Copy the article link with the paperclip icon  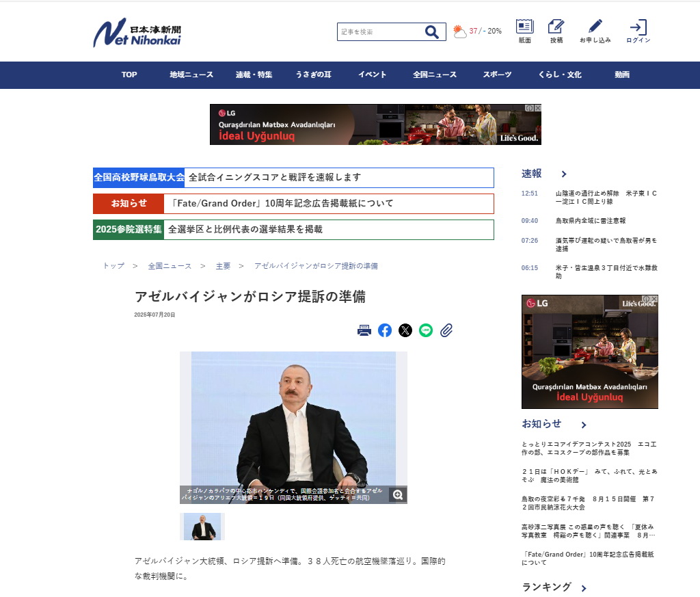446,331
